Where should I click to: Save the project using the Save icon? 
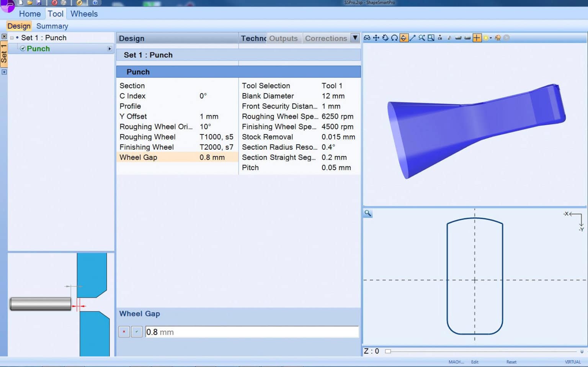coord(39,3)
